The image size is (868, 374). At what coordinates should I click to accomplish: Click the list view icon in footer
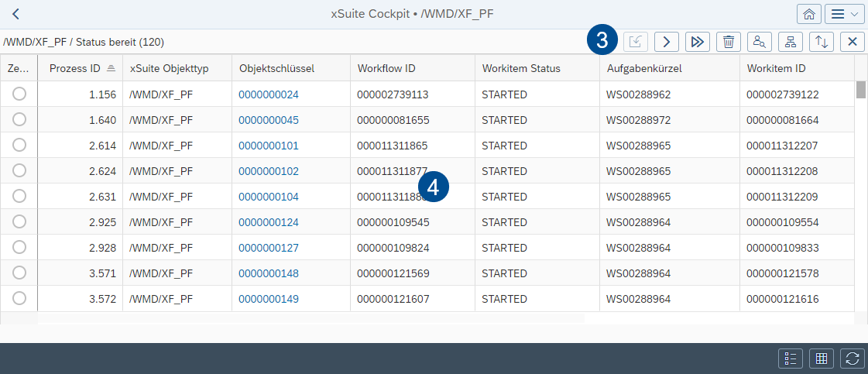[x=791, y=358]
